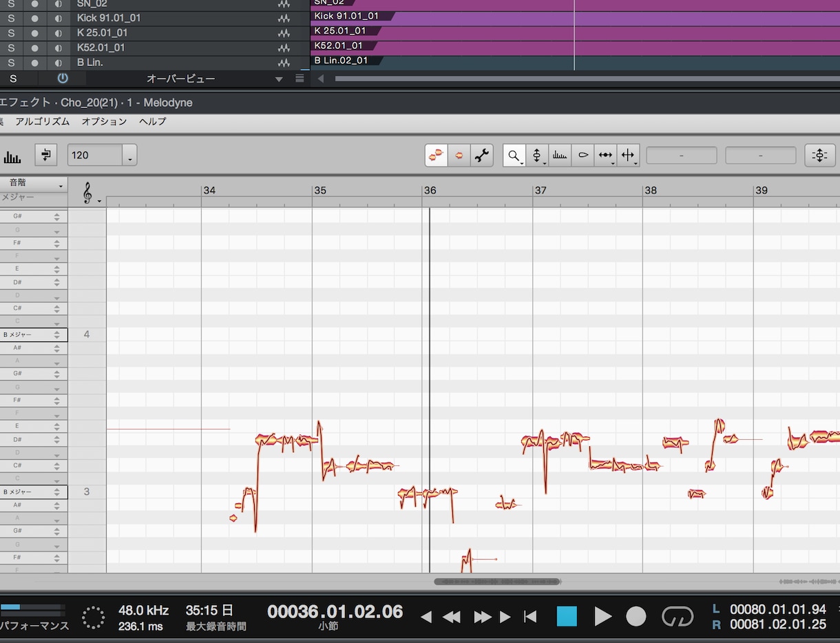Open the wrench note assignment mode
The height and width of the screenshot is (643, 840).
[x=482, y=156]
